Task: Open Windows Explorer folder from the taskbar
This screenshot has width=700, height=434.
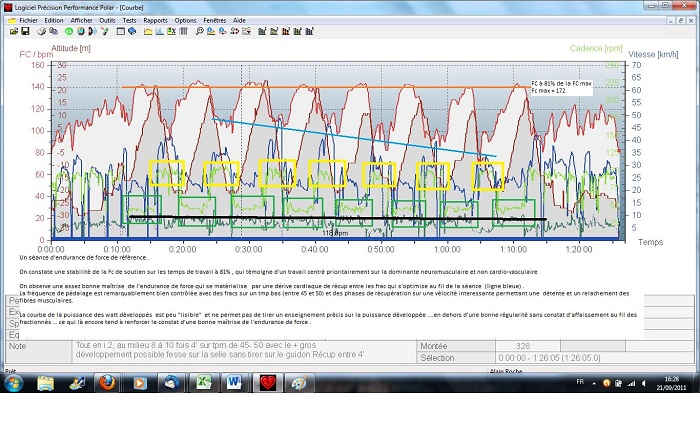Action: 45,383
